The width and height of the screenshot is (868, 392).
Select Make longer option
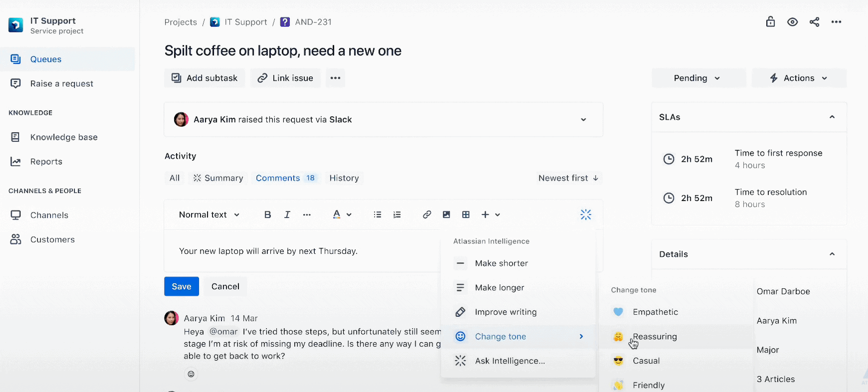[x=518, y=288]
